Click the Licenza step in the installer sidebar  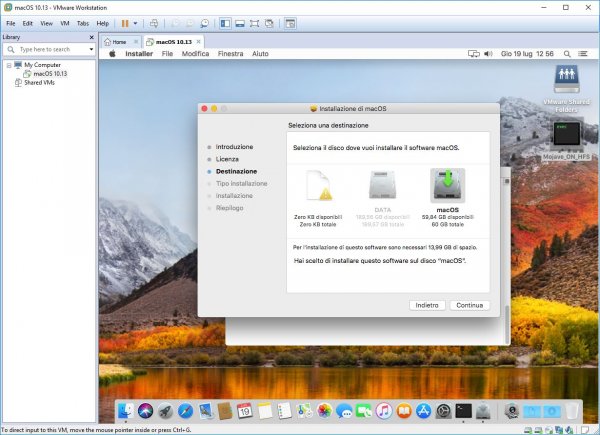tap(227, 159)
